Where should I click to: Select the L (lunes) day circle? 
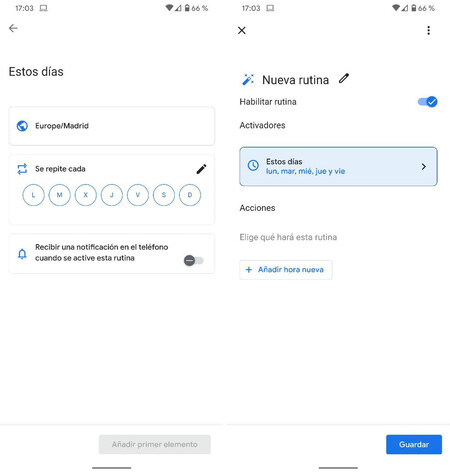pyautogui.click(x=33, y=195)
